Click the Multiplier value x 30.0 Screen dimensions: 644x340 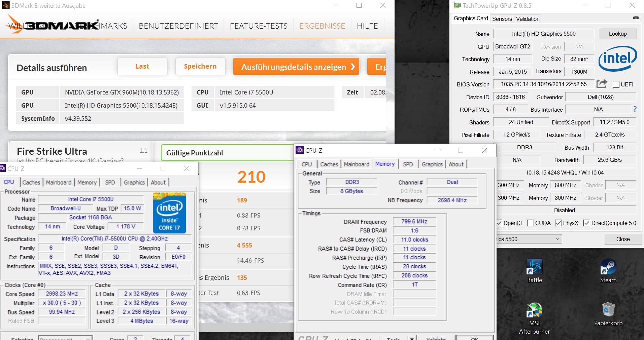[62, 303]
